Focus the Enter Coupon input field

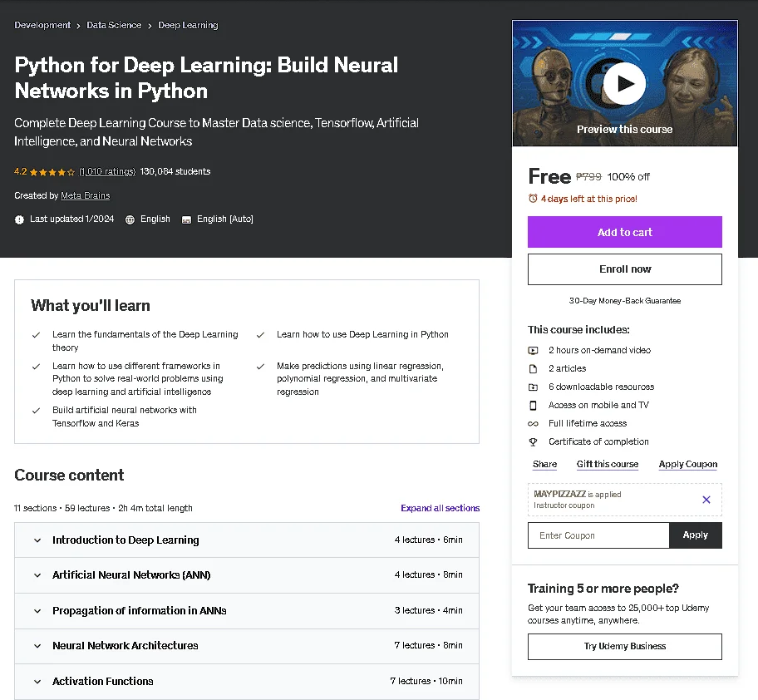598,535
